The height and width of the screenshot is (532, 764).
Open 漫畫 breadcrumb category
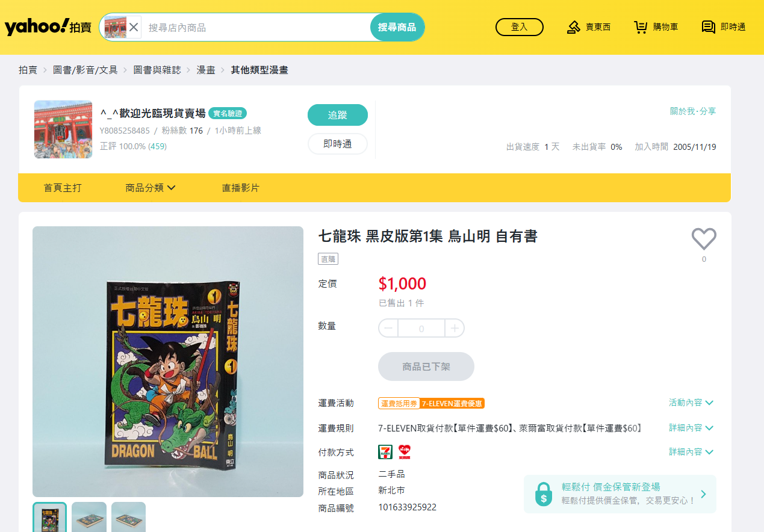click(x=206, y=70)
